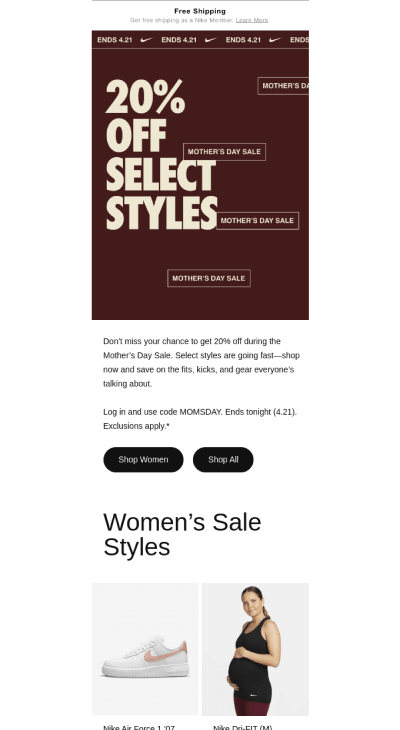The width and height of the screenshot is (400, 730).
Task: Click the first Nike swoosh in the banner
Action: tap(147, 40)
